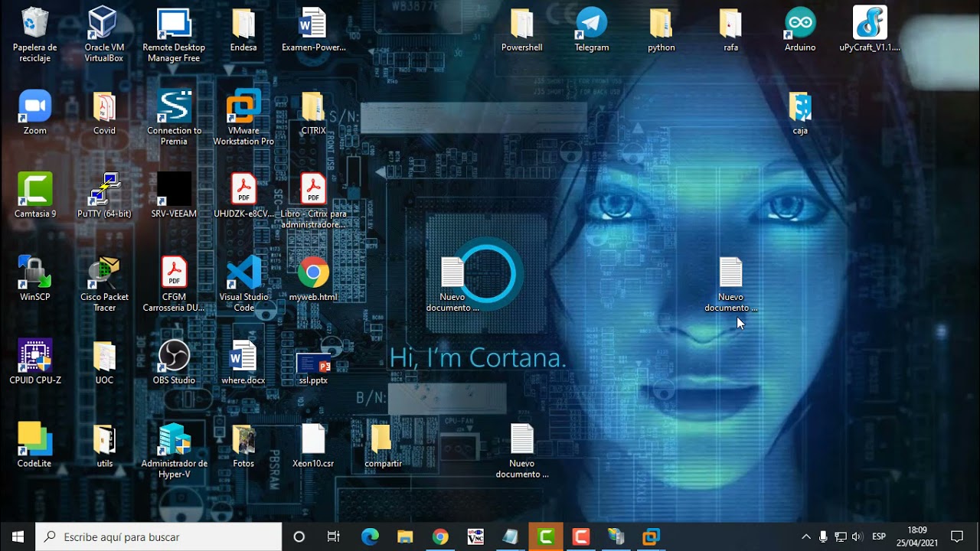
Task: Open the notification center
Action: click(x=957, y=536)
